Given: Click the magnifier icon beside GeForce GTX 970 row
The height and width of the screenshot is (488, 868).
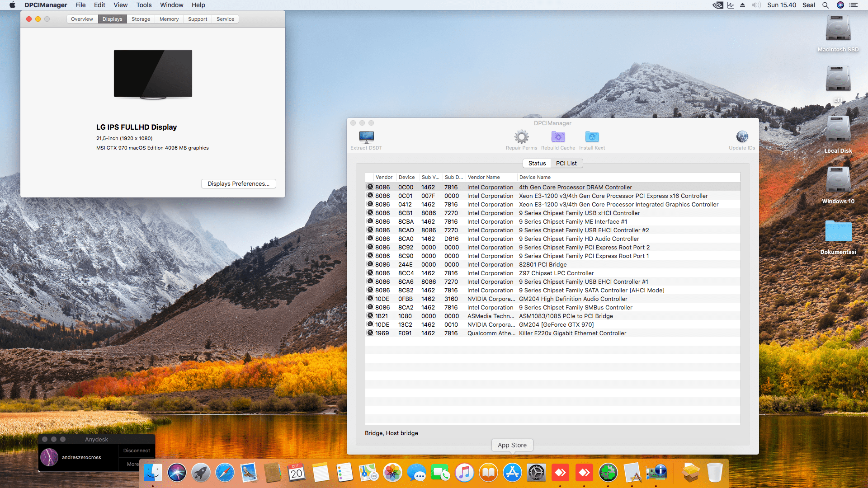Looking at the screenshot, I should tap(370, 324).
